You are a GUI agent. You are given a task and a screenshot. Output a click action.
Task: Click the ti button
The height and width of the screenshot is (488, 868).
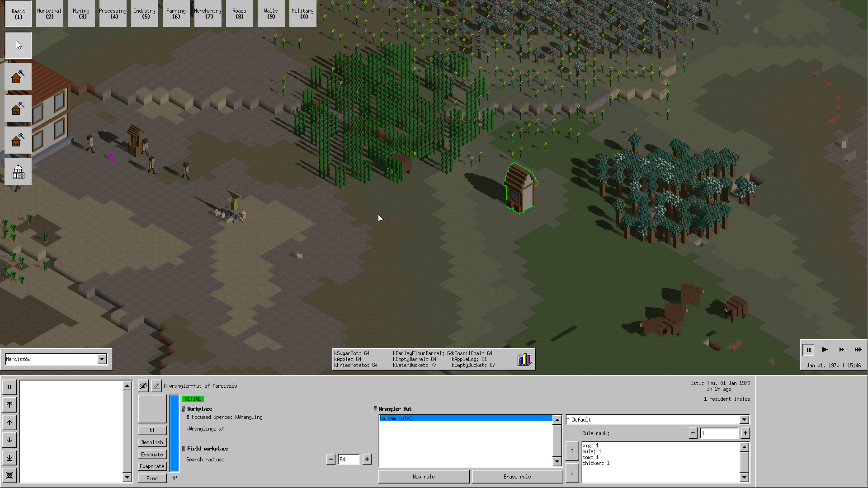(x=152, y=430)
